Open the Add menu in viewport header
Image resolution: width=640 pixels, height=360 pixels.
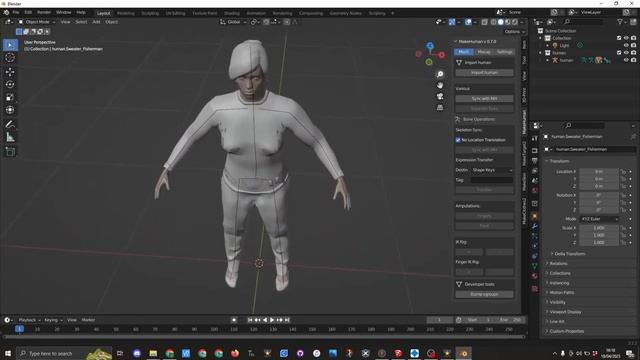tap(96, 22)
